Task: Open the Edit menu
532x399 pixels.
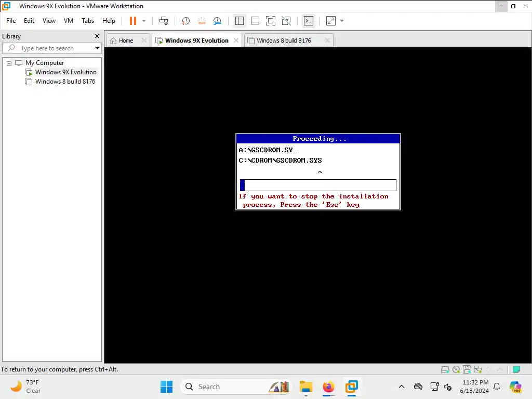Action: [29, 21]
